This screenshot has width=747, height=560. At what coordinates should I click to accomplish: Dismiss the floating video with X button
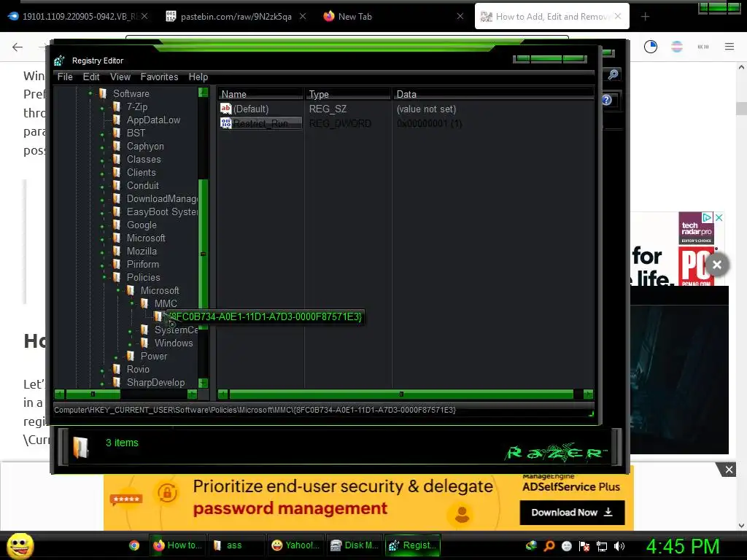point(717,265)
